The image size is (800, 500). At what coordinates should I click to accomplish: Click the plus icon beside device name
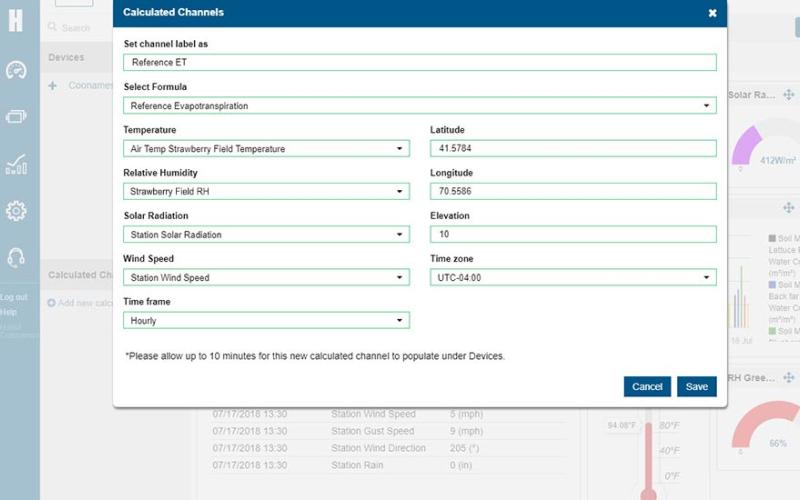coord(52,86)
